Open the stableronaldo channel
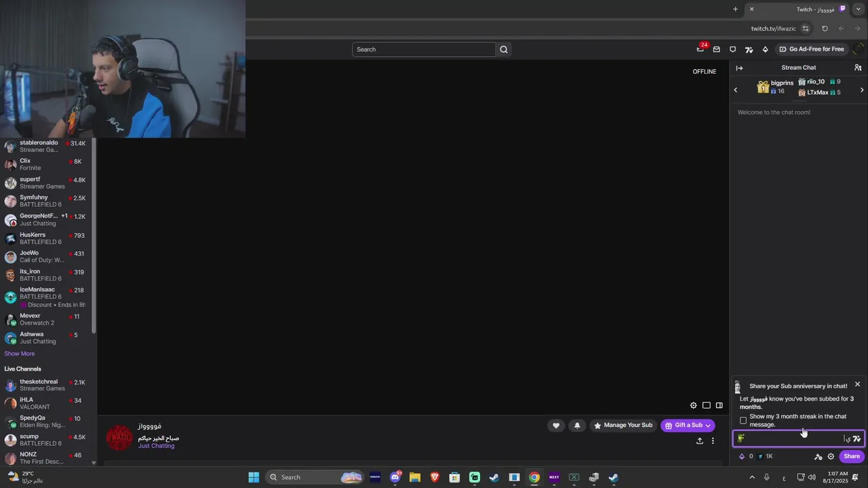The image size is (868, 488). [47, 146]
